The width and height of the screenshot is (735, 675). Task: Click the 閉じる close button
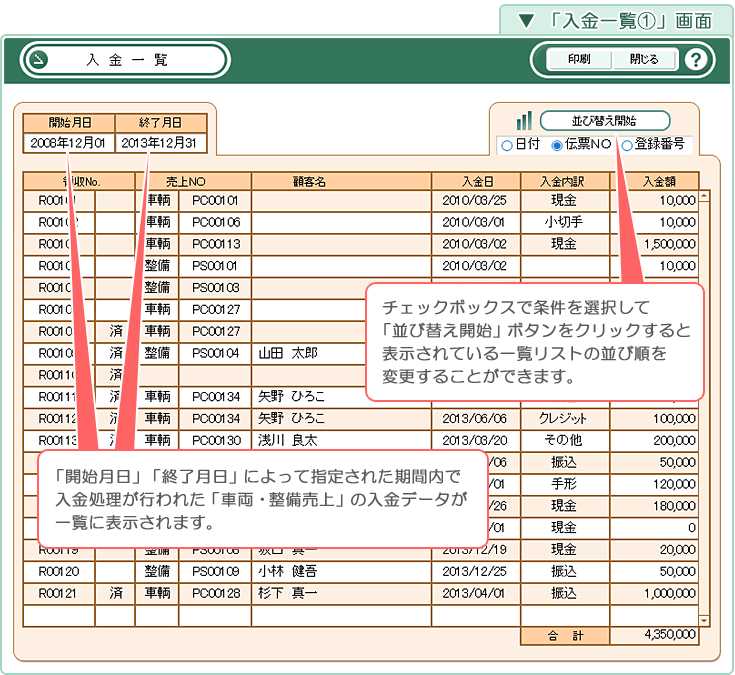(644, 59)
